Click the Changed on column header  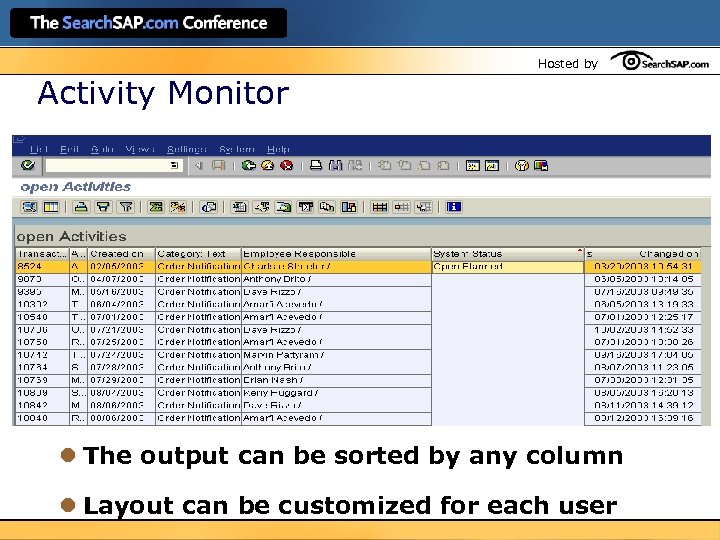tap(643, 254)
